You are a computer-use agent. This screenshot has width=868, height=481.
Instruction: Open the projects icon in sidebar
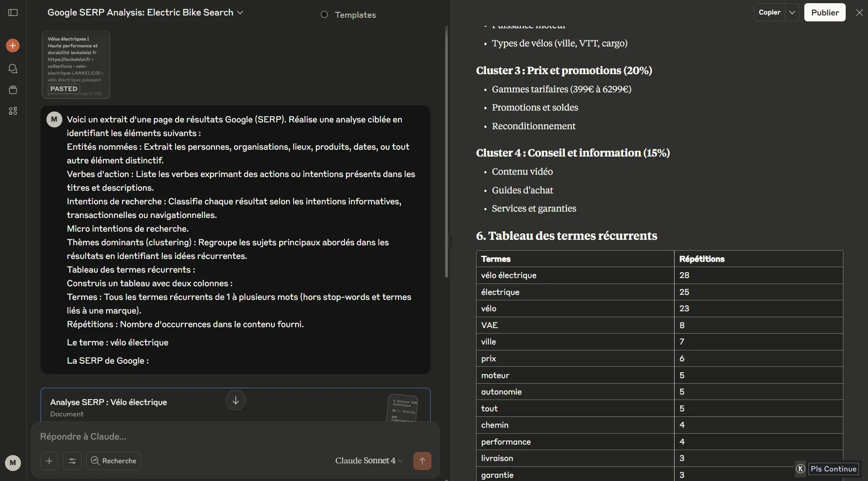(13, 90)
